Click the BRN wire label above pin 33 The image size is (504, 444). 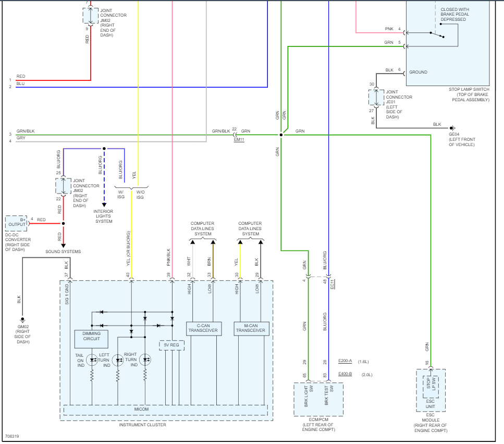coord(209,261)
